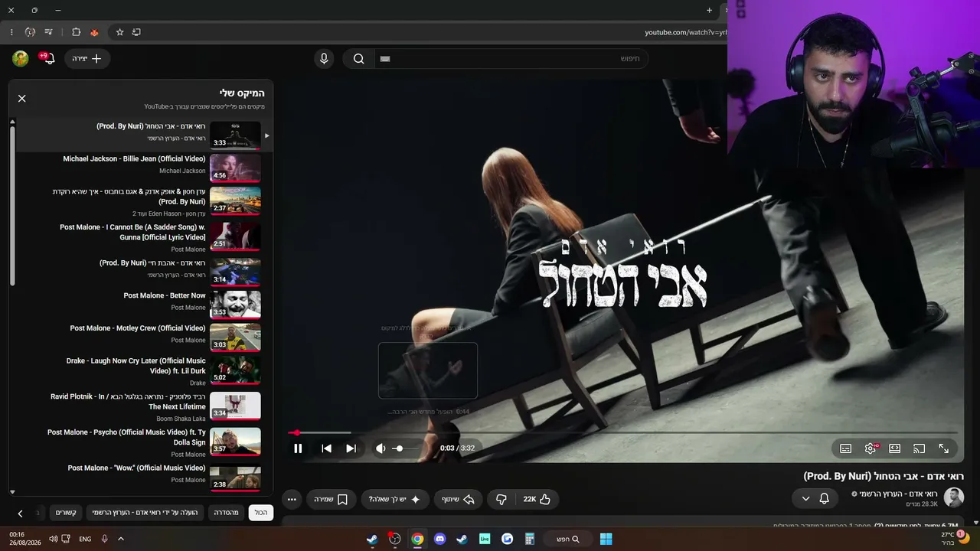Viewport: 980px width, 551px height.
Task: Focus the YouTube search field
Action: [511, 58]
